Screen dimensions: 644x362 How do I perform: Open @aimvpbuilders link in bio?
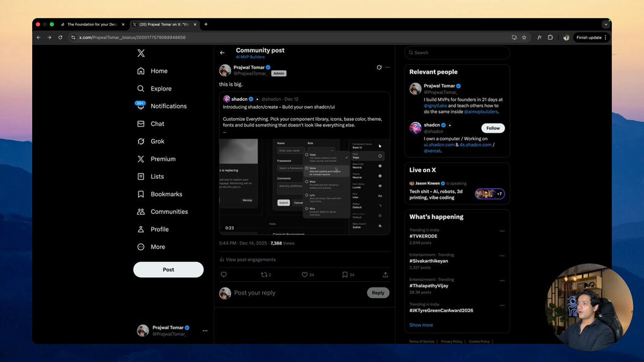tap(480, 112)
